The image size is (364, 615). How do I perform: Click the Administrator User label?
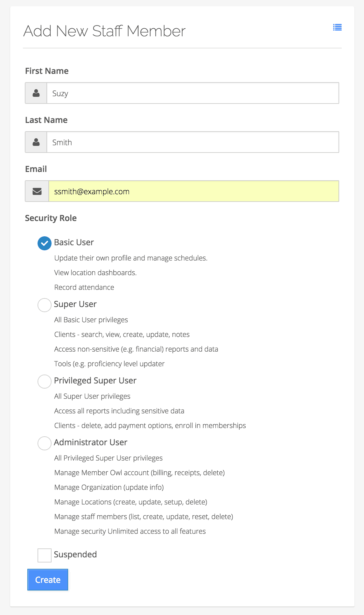click(x=91, y=442)
